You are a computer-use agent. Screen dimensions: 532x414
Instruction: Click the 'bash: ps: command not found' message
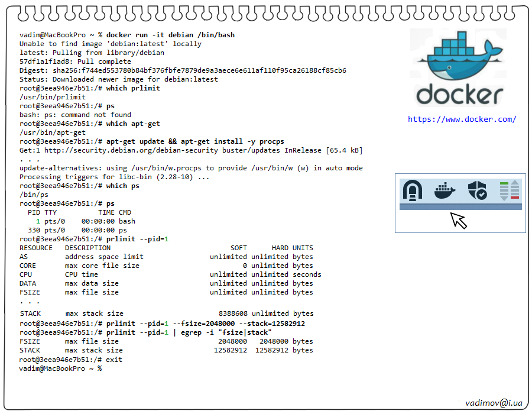[x=75, y=115]
